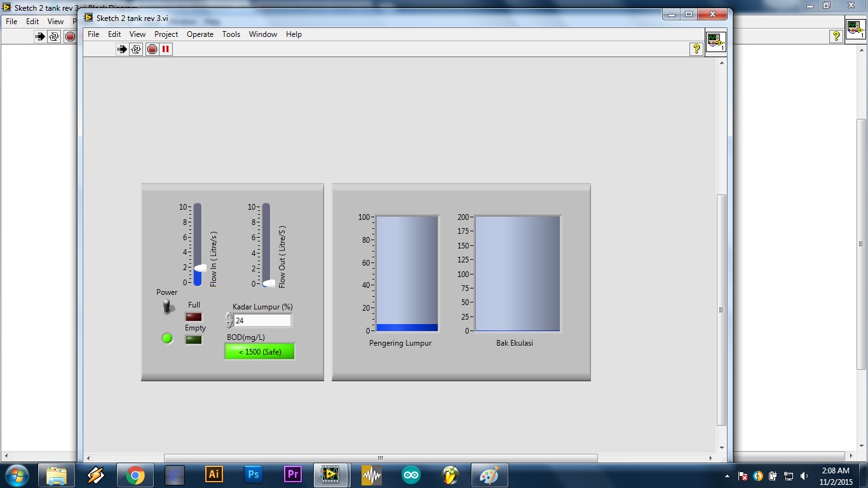Click the 'Kadar Lumpur (%)' label
The width and height of the screenshot is (868, 488).
click(262, 307)
